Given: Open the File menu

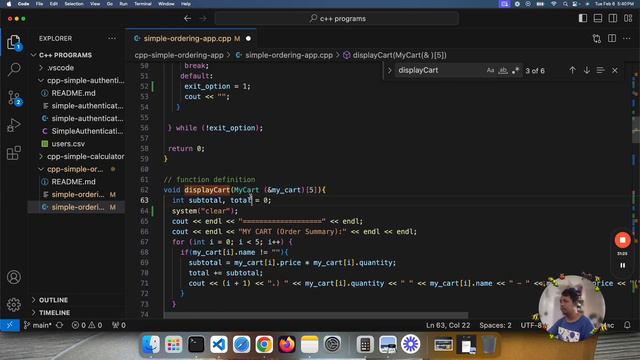Looking at the screenshot, I should tap(39, 4).
